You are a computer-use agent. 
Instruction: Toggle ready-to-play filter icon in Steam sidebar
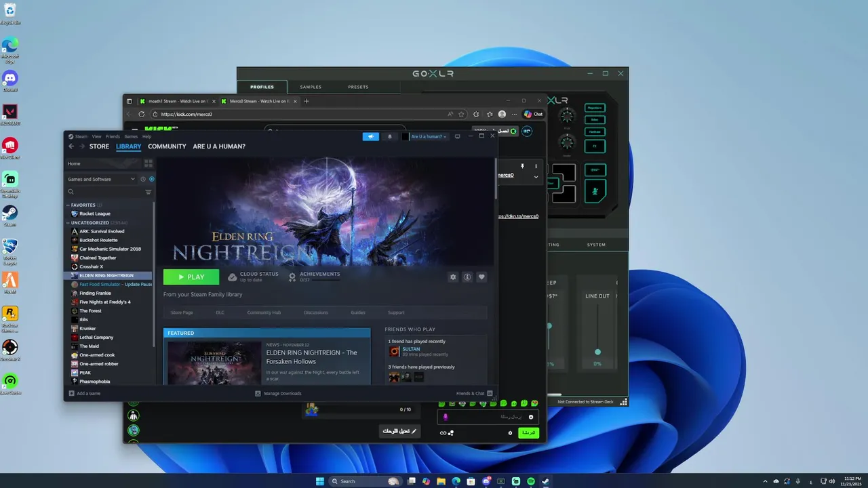pyautogui.click(x=151, y=179)
